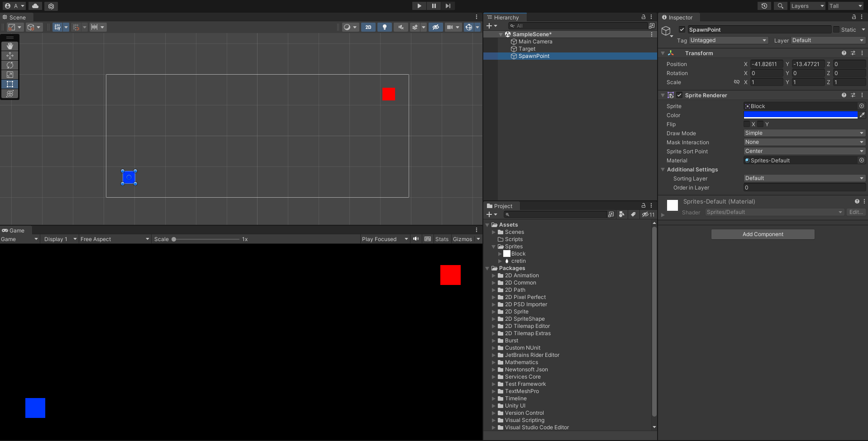Click the Add Component button

pos(763,234)
